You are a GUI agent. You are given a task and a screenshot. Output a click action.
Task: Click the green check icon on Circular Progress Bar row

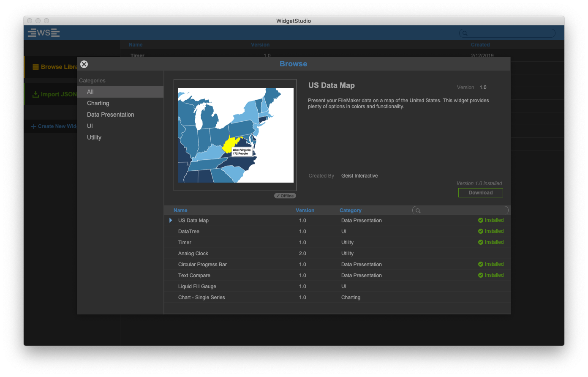[x=481, y=264]
